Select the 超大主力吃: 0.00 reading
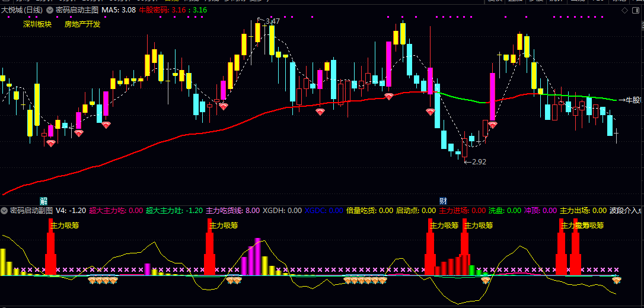This screenshot has height=308, width=644. coord(116,211)
